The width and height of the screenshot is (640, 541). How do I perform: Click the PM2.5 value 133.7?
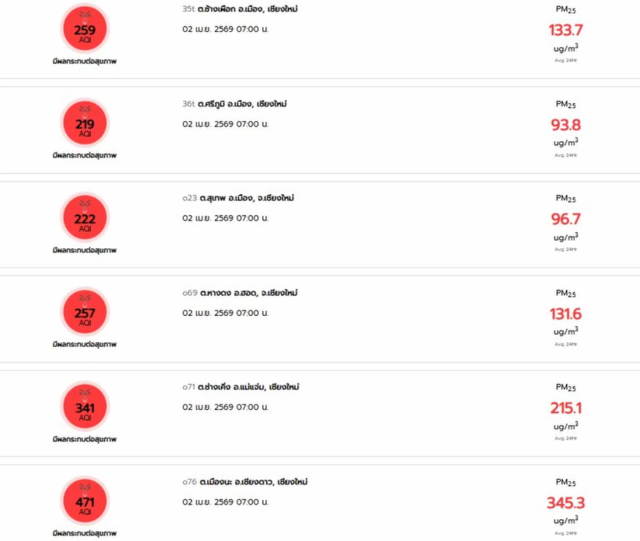[565, 30]
